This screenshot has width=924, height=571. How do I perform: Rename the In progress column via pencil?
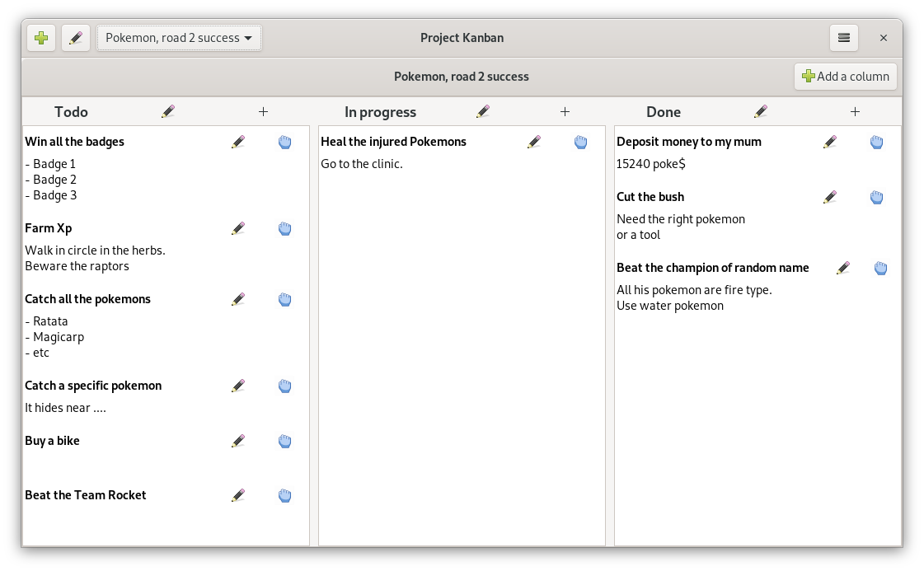pyautogui.click(x=483, y=111)
